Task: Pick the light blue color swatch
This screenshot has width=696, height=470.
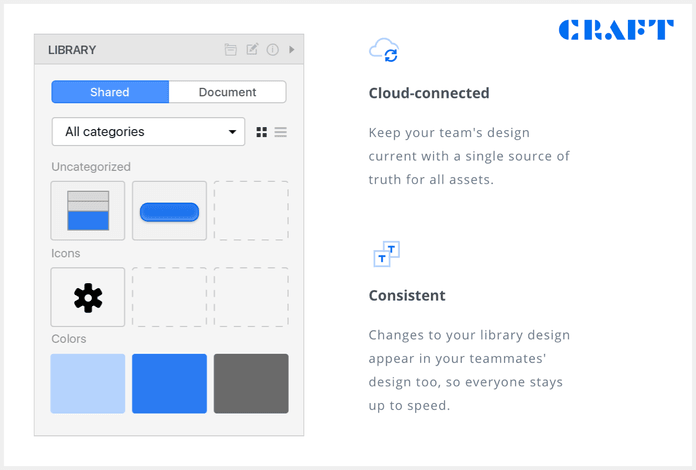Action: click(x=88, y=383)
